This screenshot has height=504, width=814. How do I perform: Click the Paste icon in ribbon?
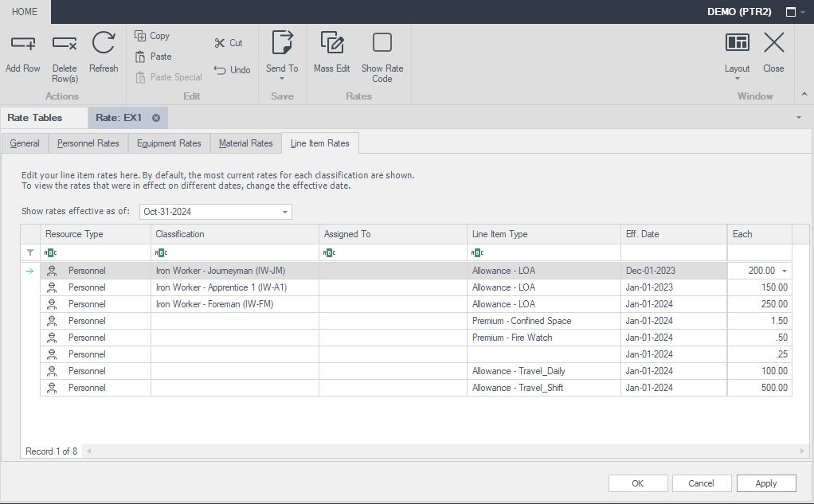[x=140, y=57]
